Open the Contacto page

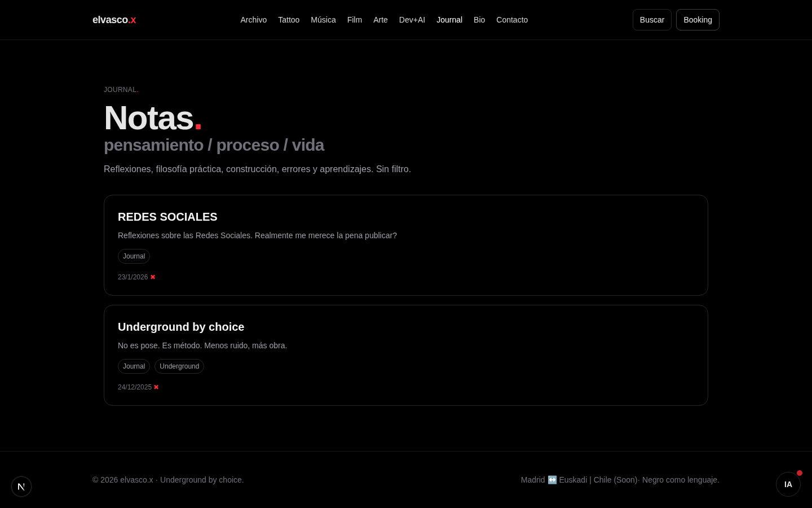512,20
